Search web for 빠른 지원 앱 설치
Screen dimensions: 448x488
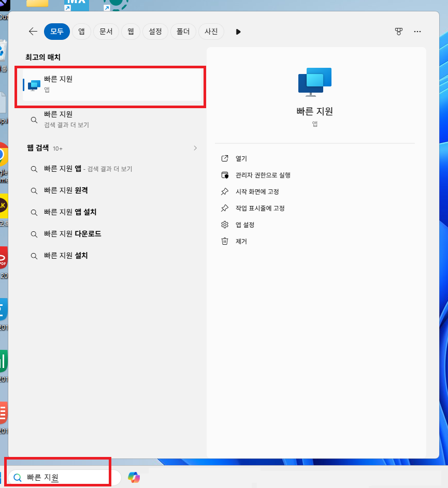coord(112,212)
